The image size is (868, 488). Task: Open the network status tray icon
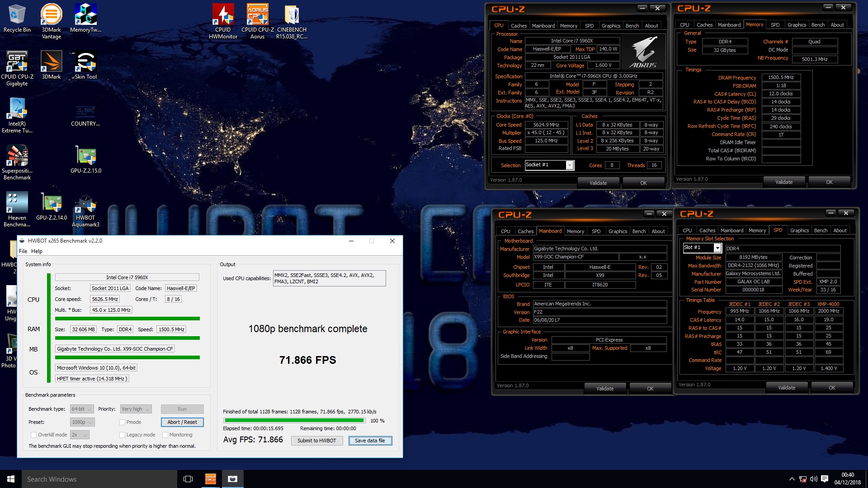point(803,479)
